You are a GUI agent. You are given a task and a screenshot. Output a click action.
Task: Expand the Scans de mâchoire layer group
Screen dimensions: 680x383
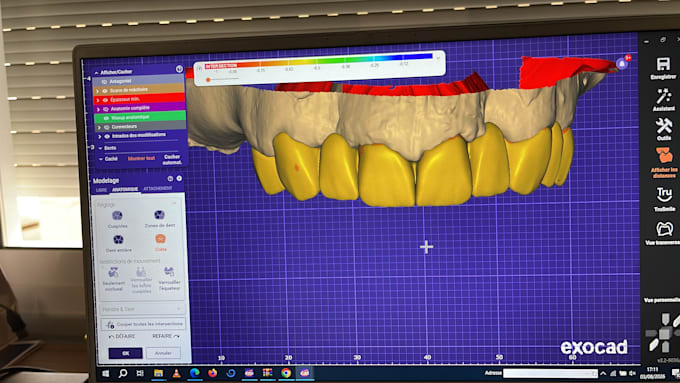98,91
